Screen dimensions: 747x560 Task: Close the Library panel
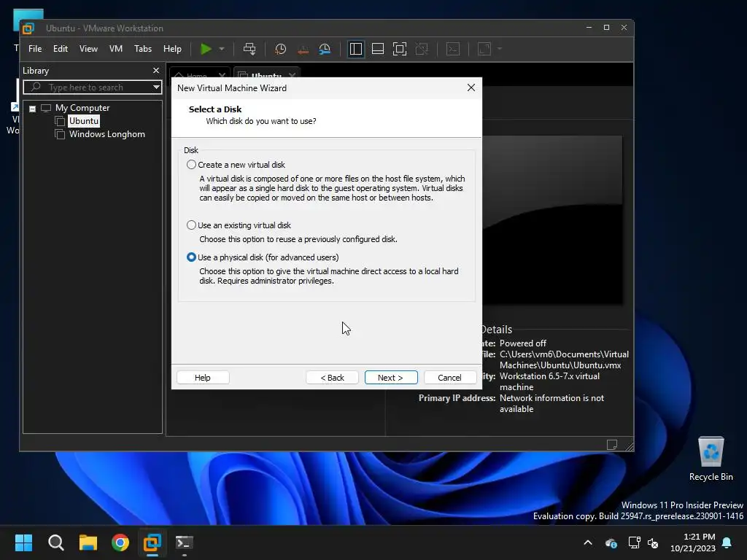(156, 71)
